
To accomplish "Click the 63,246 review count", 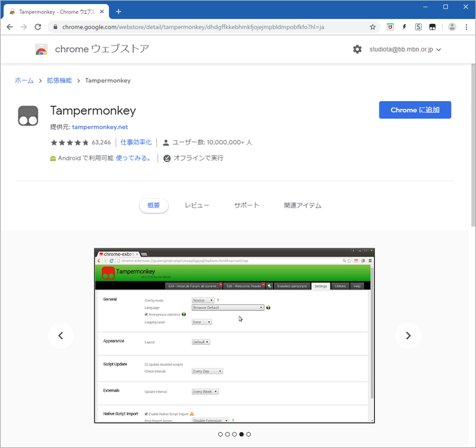I will tap(101, 143).
